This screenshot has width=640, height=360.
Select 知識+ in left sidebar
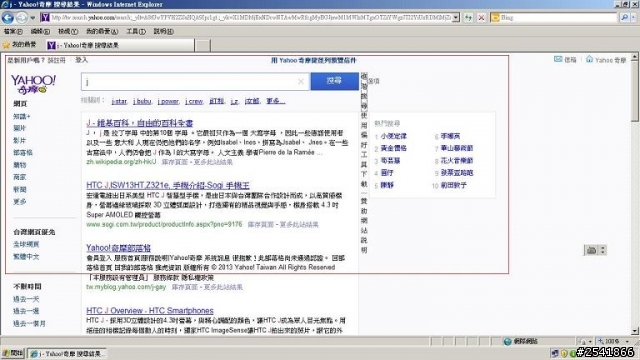point(21,116)
